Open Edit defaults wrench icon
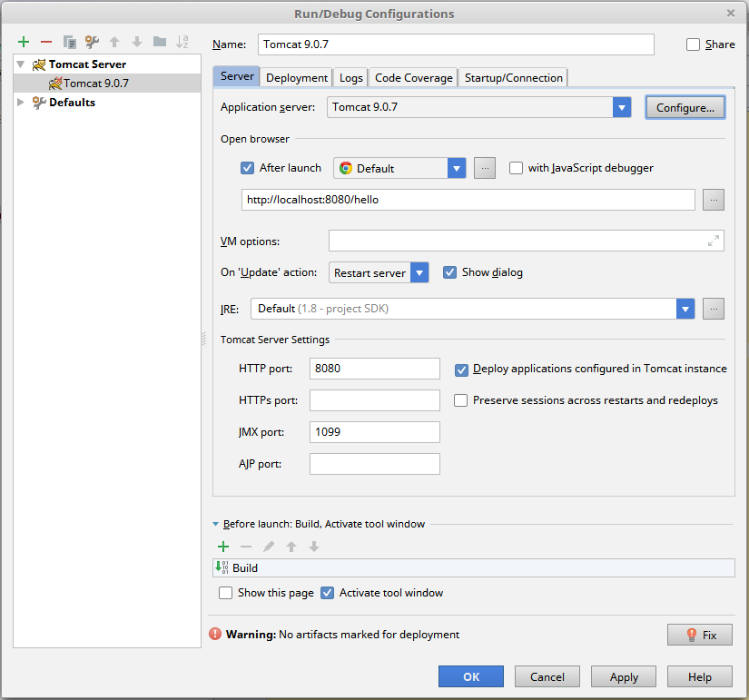Image resolution: width=749 pixels, height=700 pixels. [92, 42]
